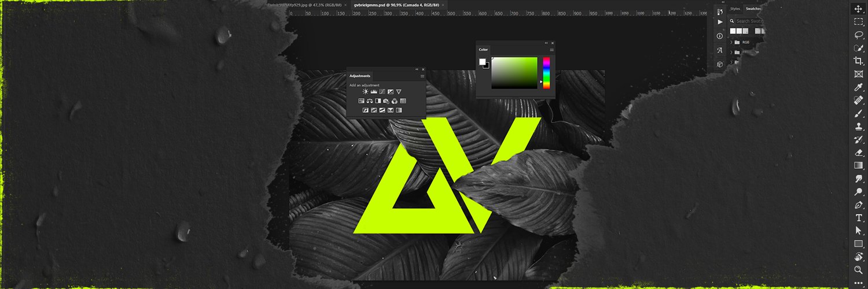Select the History Brush tool
The width and height of the screenshot is (868, 289).
(859, 139)
